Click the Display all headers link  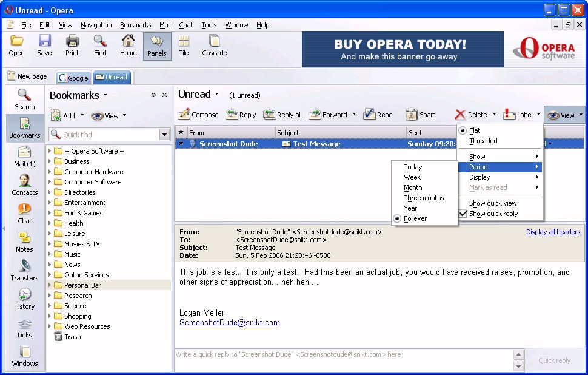tap(553, 232)
